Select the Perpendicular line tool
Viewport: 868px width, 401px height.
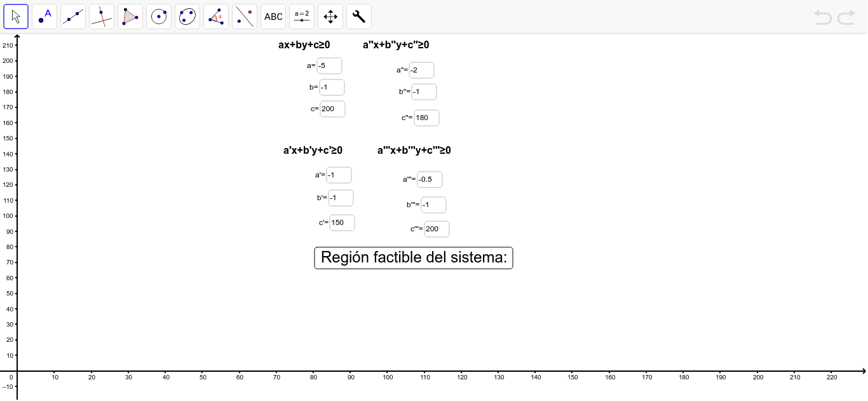[x=102, y=17]
